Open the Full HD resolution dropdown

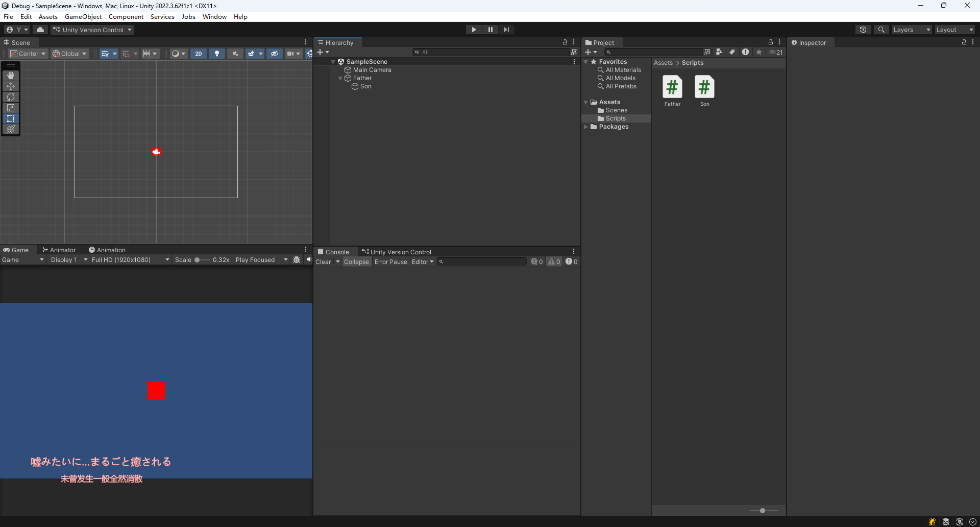click(x=130, y=260)
